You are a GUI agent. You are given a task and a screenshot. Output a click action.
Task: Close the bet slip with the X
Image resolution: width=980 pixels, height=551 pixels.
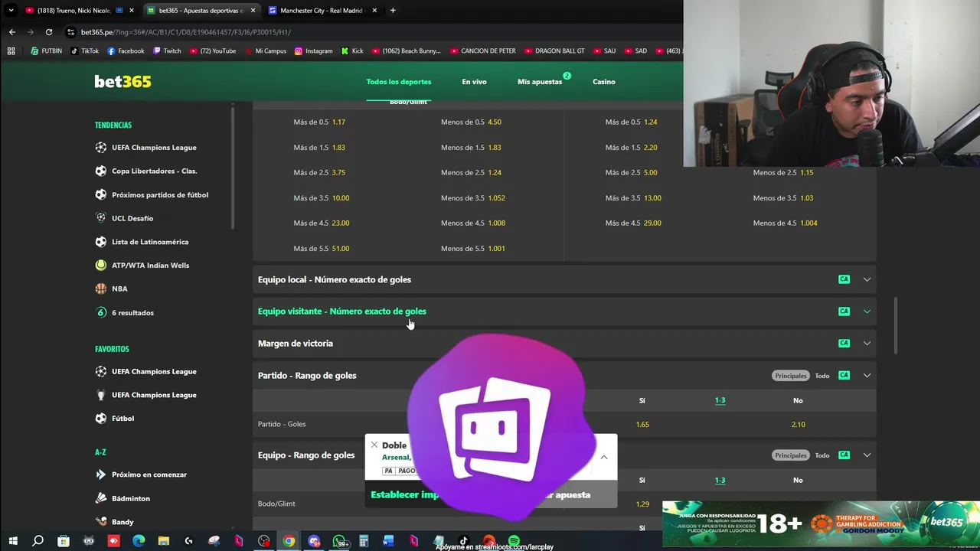pyautogui.click(x=374, y=445)
